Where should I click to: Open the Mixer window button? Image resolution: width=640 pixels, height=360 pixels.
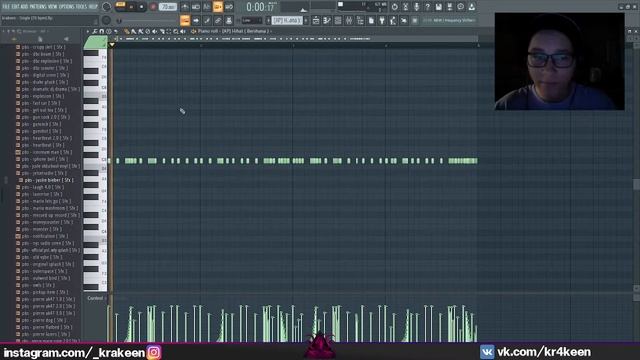point(349,20)
